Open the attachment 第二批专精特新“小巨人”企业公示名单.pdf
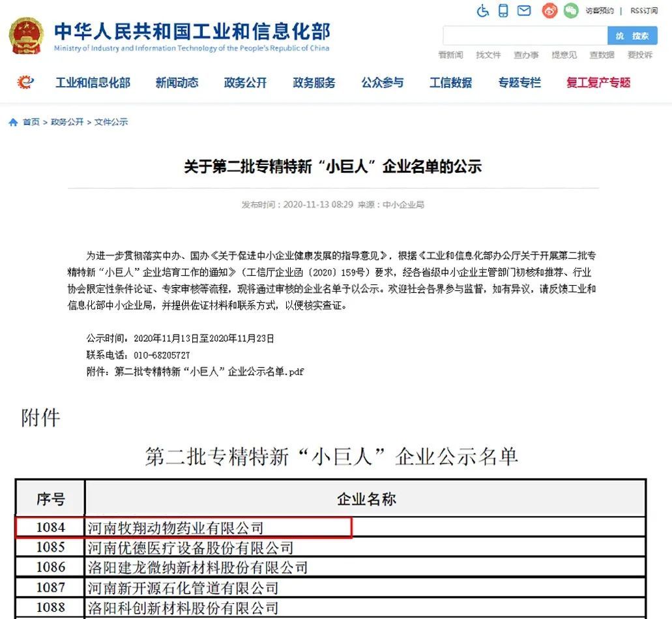The width and height of the screenshot is (672, 619). pyautogui.click(x=209, y=372)
